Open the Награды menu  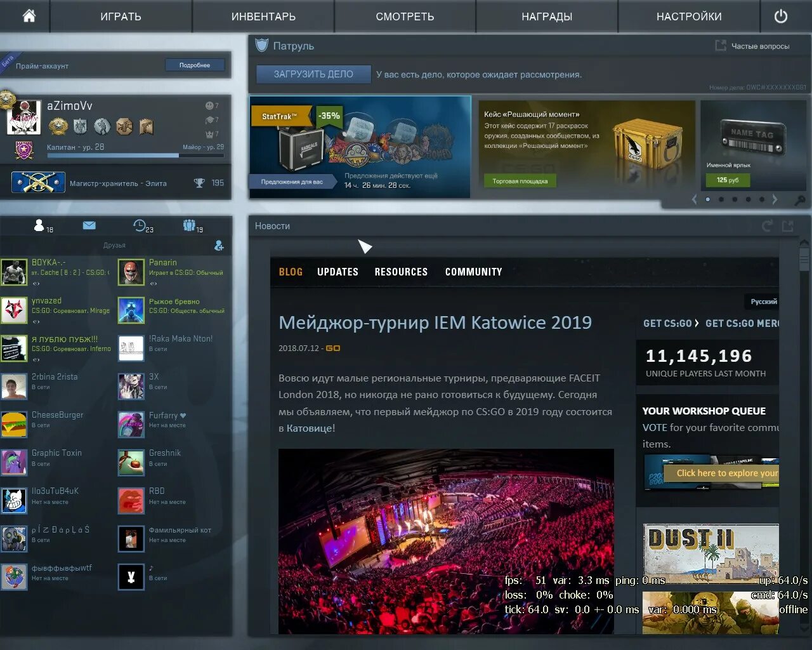tap(547, 17)
